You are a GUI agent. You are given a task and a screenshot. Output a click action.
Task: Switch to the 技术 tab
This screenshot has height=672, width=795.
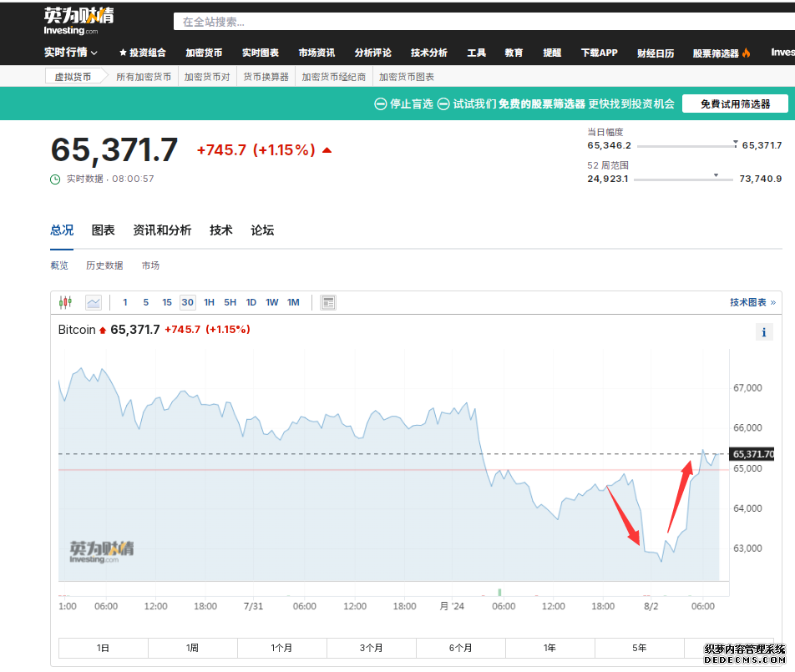(x=221, y=230)
